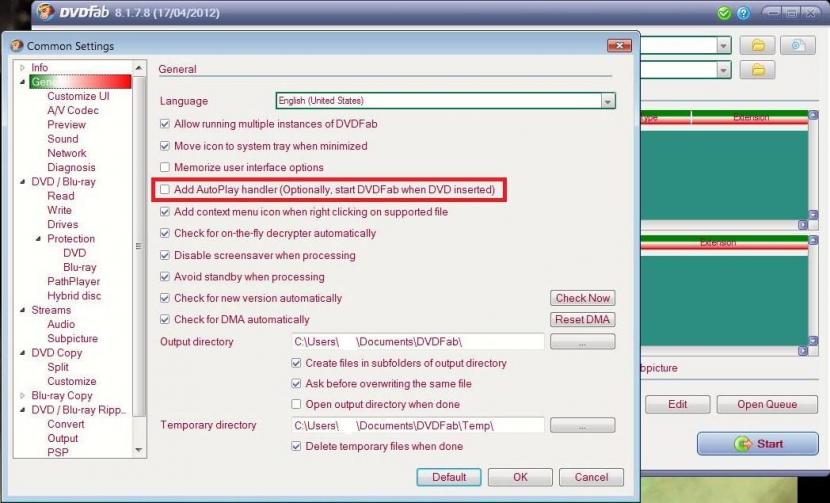Viewport: 830px width, 503px height.
Task: Expand the Info tree node
Action: [x=22, y=68]
